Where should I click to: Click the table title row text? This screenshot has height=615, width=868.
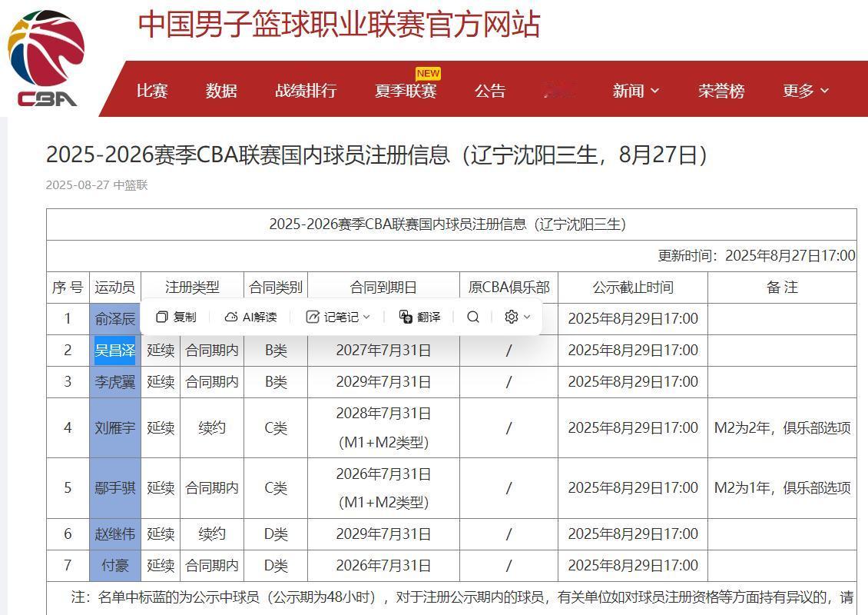coord(447,224)
